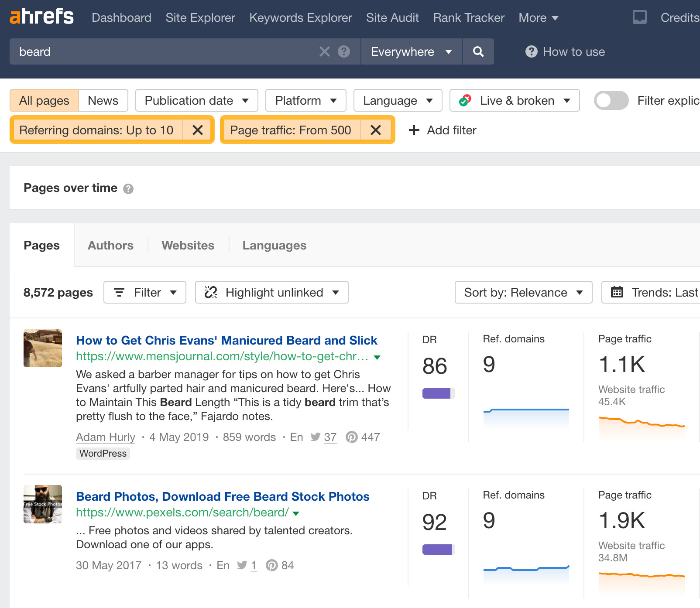Open the Pages over time help icon
Viewport: 700px width, 608px height.
point(128,188)
